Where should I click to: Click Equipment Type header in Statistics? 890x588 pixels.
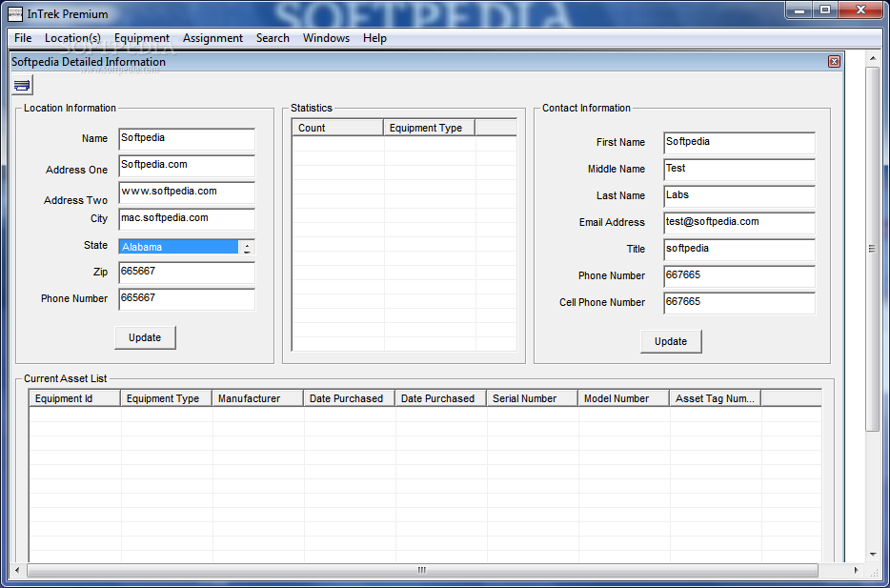430,128
